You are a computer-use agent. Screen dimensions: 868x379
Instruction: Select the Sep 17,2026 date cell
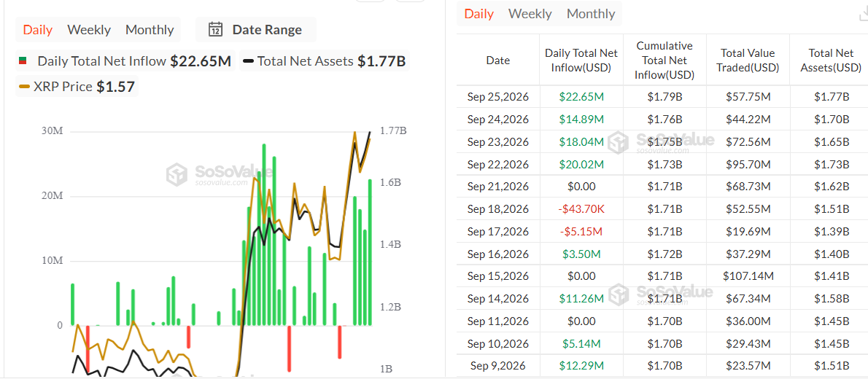(x=498, y=231)
